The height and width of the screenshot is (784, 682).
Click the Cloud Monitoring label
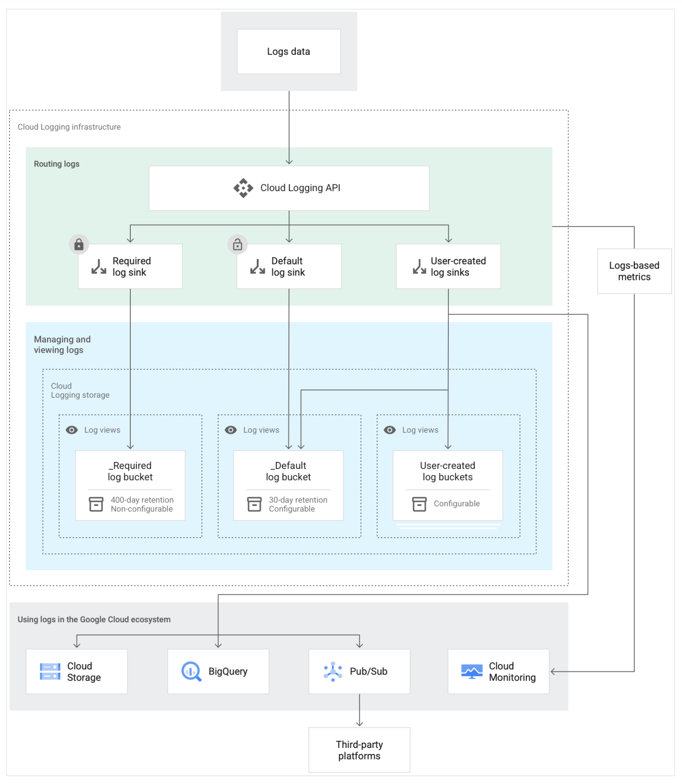click(x=512, y=671)
